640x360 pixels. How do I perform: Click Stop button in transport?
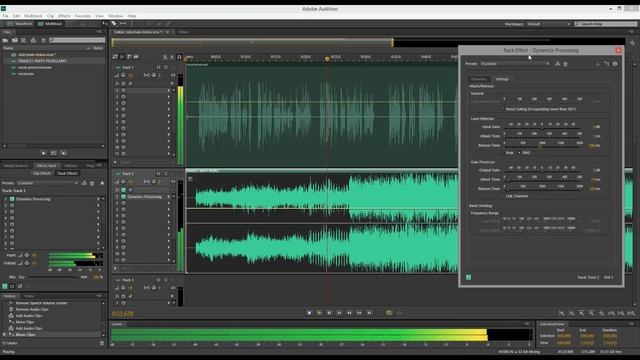click(x=309, y=313)
